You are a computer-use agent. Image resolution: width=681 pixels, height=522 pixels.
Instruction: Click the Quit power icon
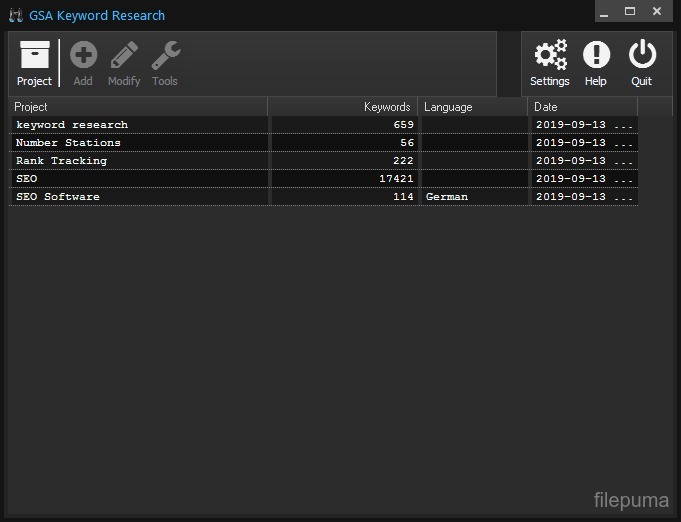pos(641,56)
